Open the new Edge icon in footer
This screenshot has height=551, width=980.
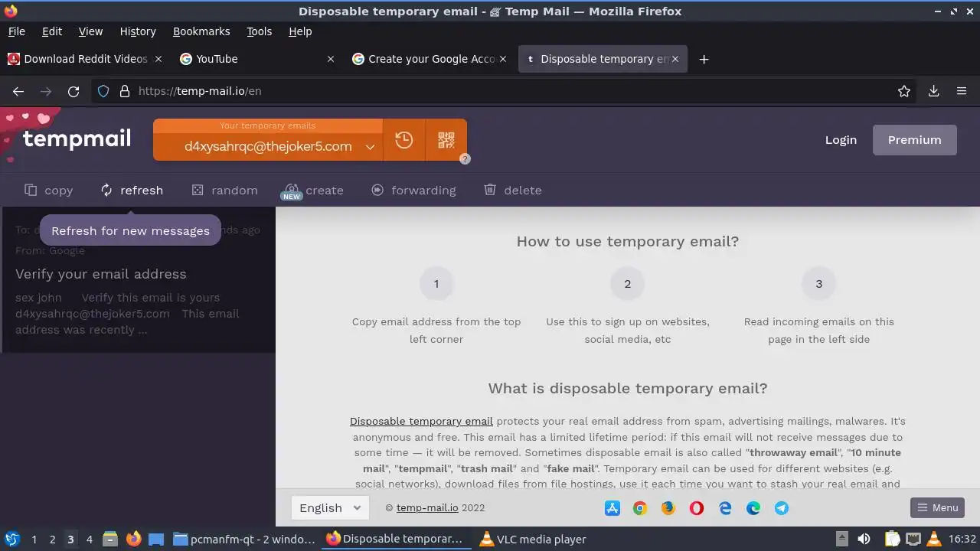[753, 508]
